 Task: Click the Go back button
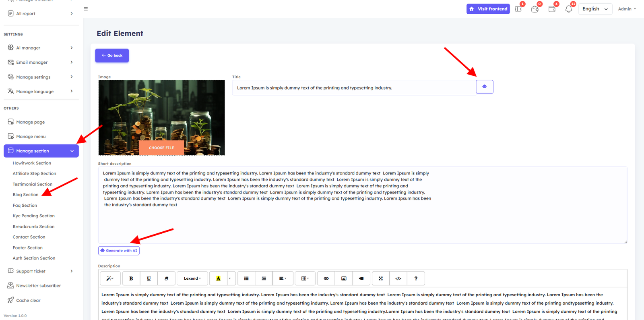pos(112,56)
